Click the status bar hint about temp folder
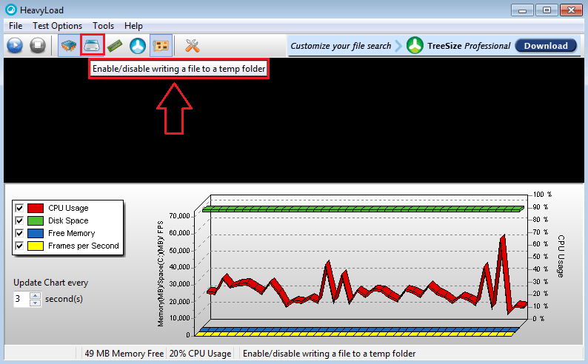 [330, 354]
